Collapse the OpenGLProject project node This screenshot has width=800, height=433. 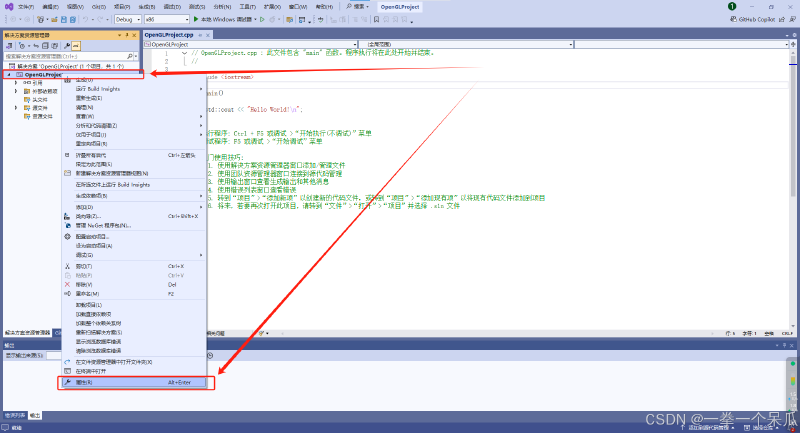point(9,74)
